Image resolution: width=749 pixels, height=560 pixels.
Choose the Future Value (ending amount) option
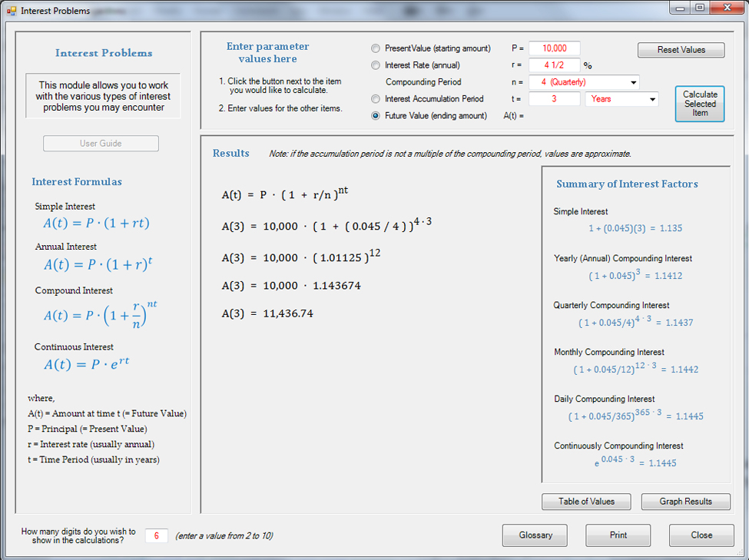(x=376, y=116)
